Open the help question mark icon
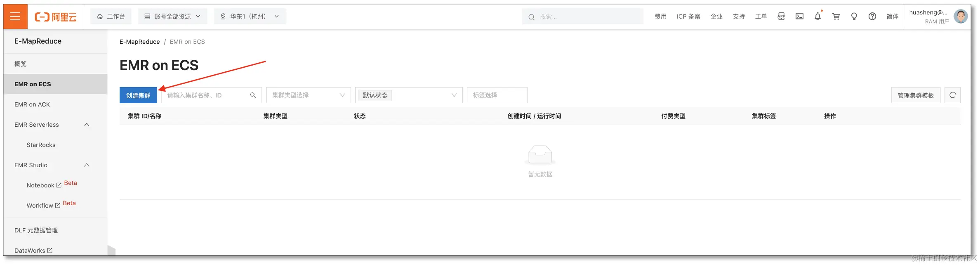The width and height of the screenshot is (980, 265). [872, 17]
